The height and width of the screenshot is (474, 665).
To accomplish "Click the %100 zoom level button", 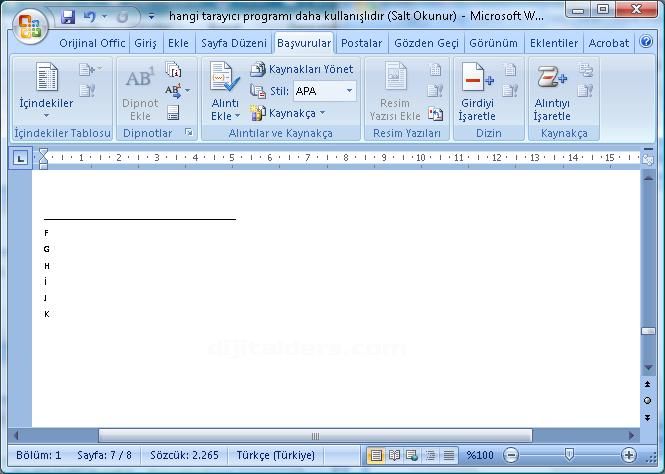I will (x=480, y=455).
